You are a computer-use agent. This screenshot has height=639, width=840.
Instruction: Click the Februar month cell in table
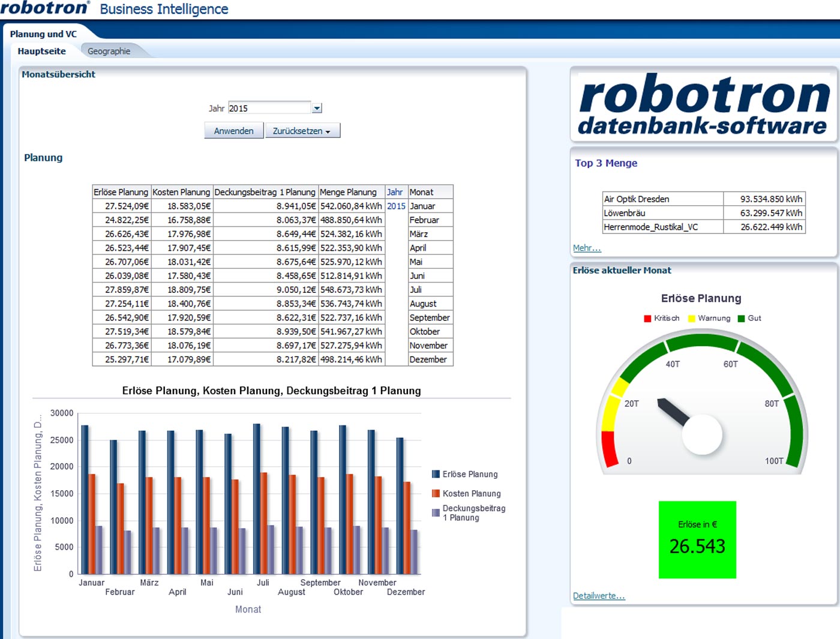point(430,220)
